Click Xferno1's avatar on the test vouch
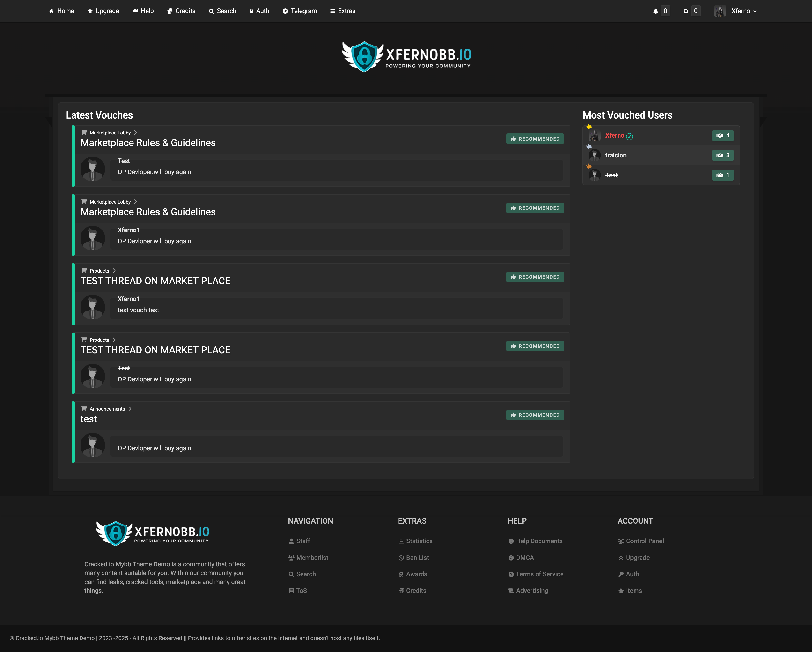Viewport: 812px width, 652px height. point(93,307)
